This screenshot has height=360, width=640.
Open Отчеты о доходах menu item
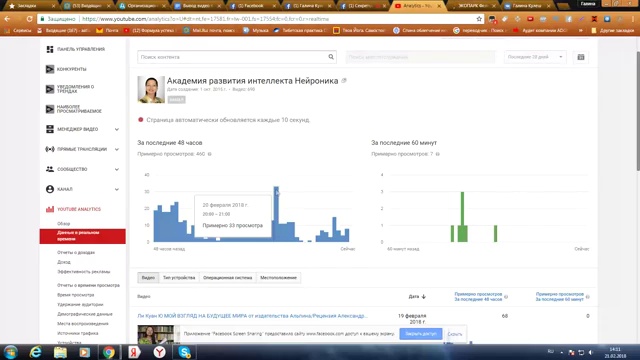(76, 253)
